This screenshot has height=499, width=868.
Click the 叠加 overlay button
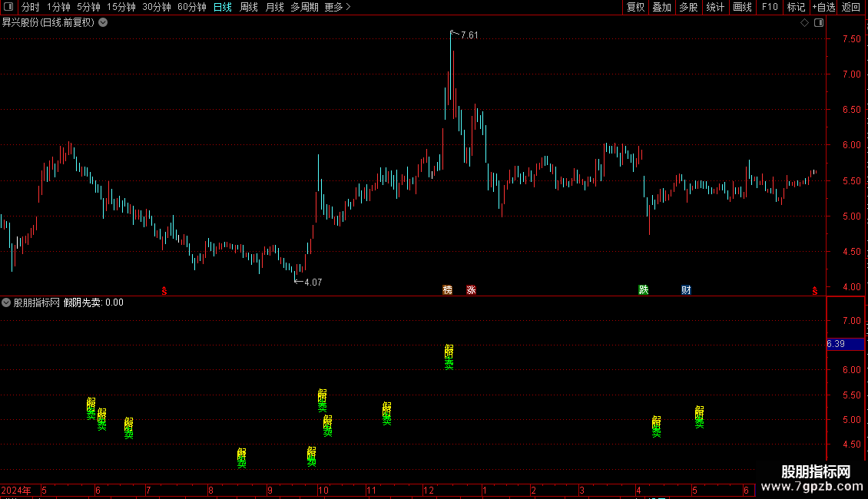click(x=661, y=7)
